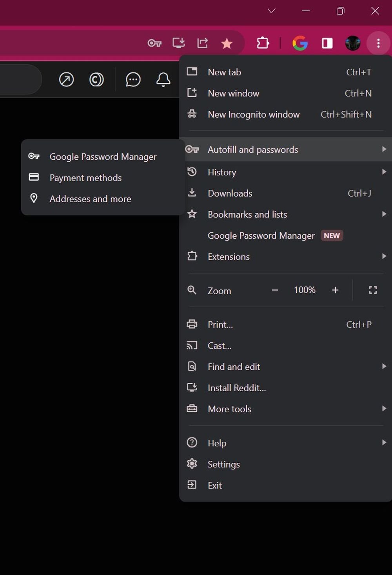392x575 pixels.
Task: Open the notifications bell icon
Action: (163, 80)
